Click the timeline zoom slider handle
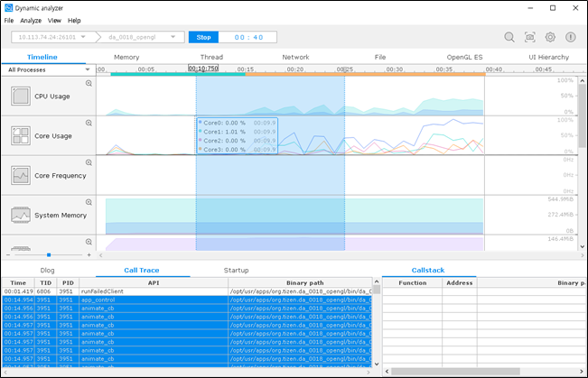588x378 pixels. pyautogui.click(x=49, y=255)
